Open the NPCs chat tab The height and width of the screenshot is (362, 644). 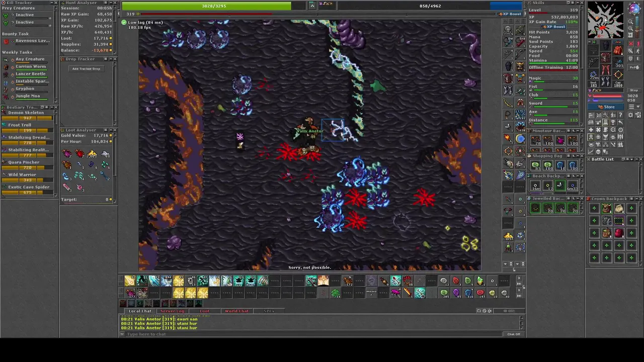click(269, 311)
